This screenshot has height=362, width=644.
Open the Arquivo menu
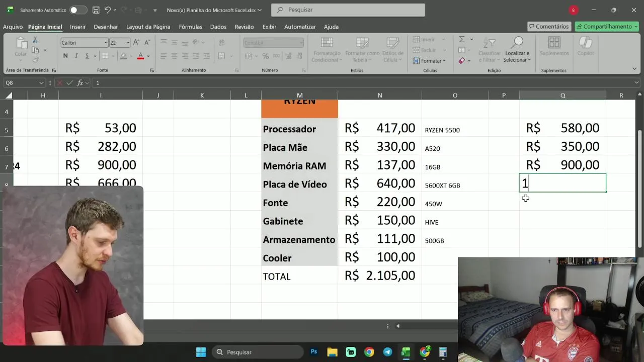(x=13, y=27)
